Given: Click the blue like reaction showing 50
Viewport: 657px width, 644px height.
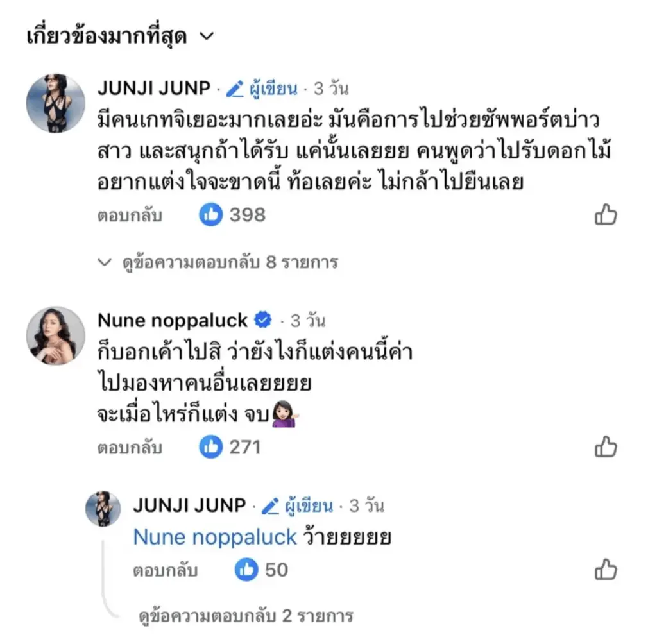Looking at the screenshot, I should point(246,570).
